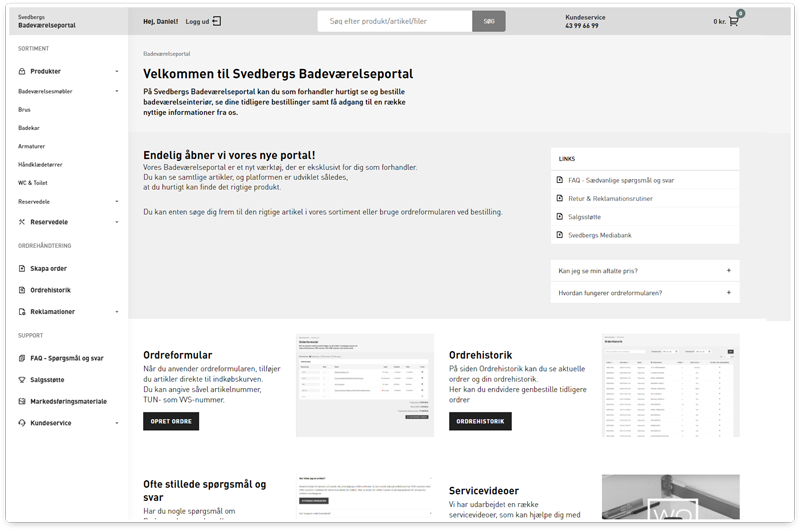Click the icon beside Svedbergs Mediabank
The image size is (800, 530).
[x=559, y=235]
